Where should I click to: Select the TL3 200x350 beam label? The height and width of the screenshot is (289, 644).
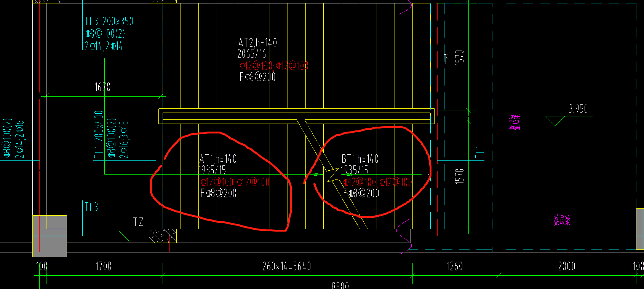[109, 21]
